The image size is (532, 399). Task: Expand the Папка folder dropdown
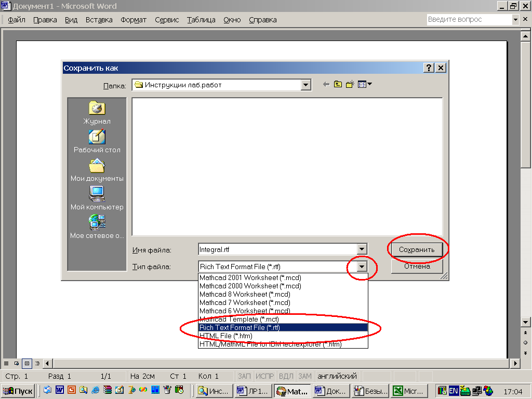pos(305,85)
